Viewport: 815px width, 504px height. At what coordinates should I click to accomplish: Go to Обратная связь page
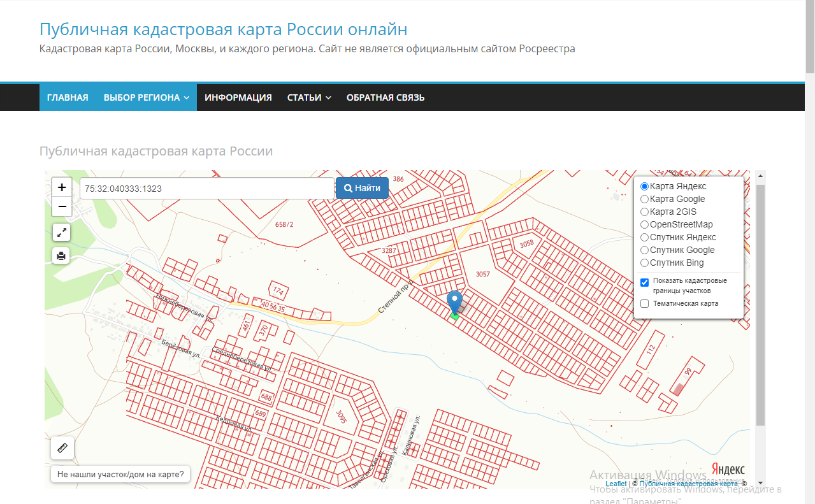(x=386, y=97)
